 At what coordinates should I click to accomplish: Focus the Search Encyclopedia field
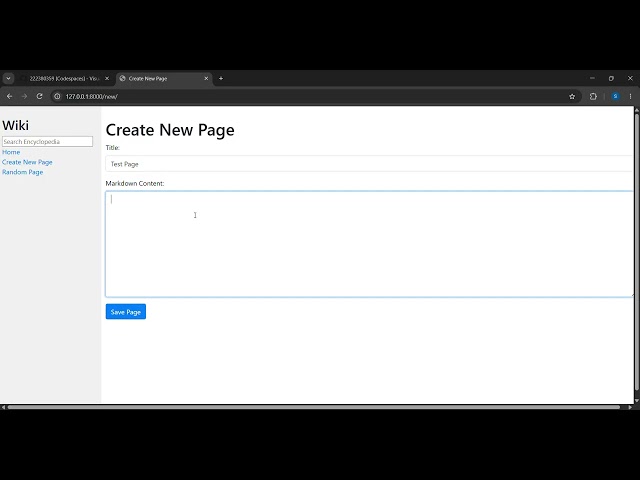[47, 142]
